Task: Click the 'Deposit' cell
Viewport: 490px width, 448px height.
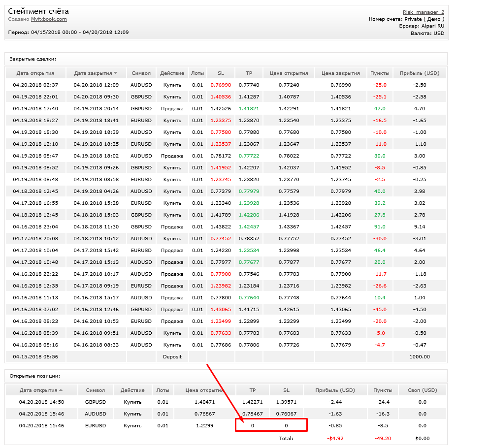Action: [172, 357]
